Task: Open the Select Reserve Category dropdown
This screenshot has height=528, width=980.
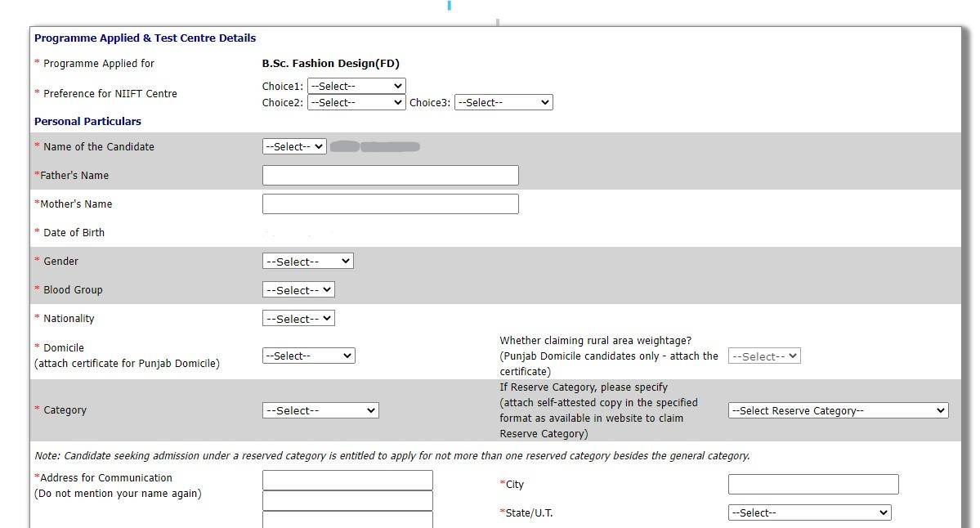Action: click(x=837, y=409)
